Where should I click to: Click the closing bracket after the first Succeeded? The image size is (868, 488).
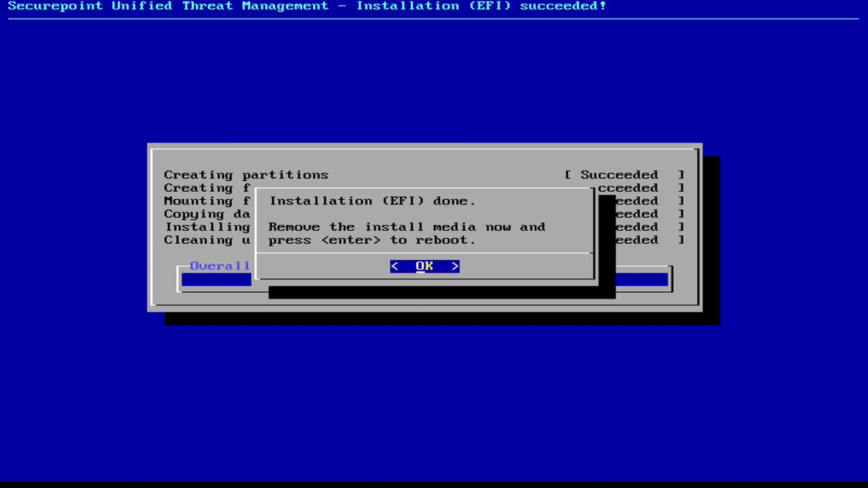[681, 175]
